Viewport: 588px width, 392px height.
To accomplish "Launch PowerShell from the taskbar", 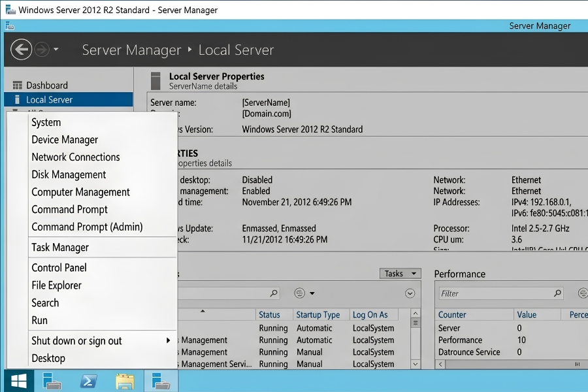I will tap(88, 381).
